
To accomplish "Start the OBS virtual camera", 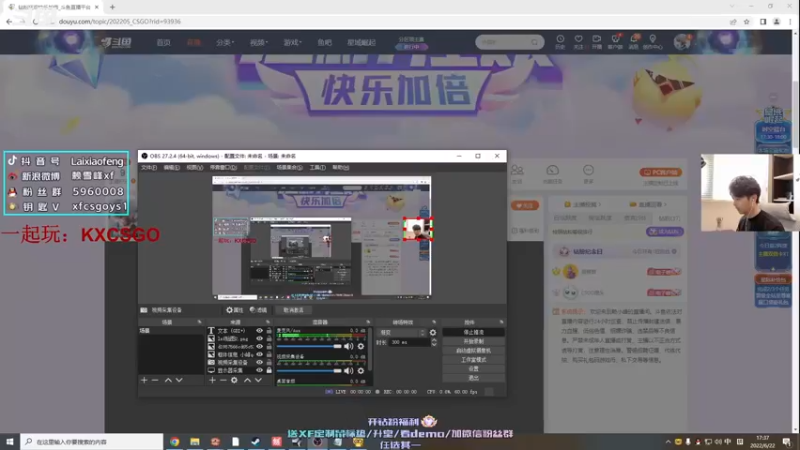I will 473,351.
